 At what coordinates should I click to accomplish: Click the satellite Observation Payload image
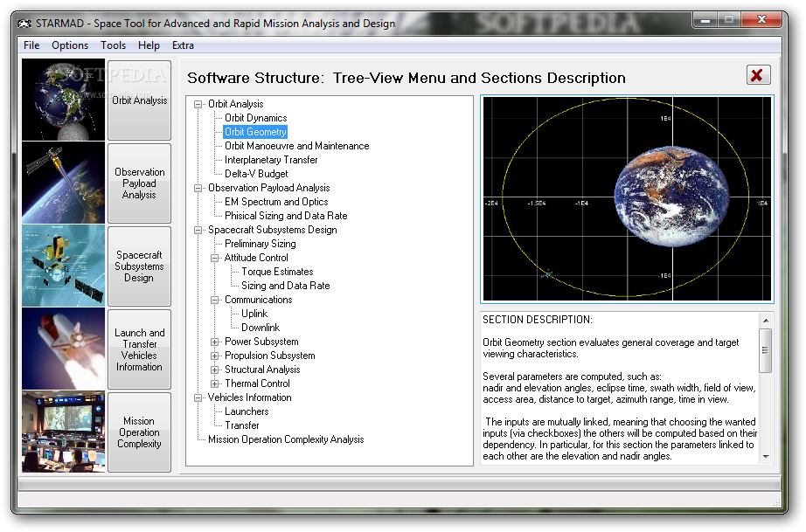pos(63,183)
